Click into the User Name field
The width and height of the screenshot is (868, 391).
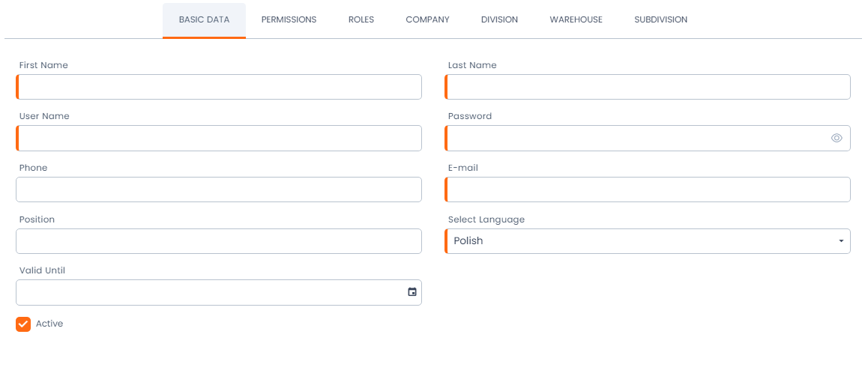(x=219, y=139)
